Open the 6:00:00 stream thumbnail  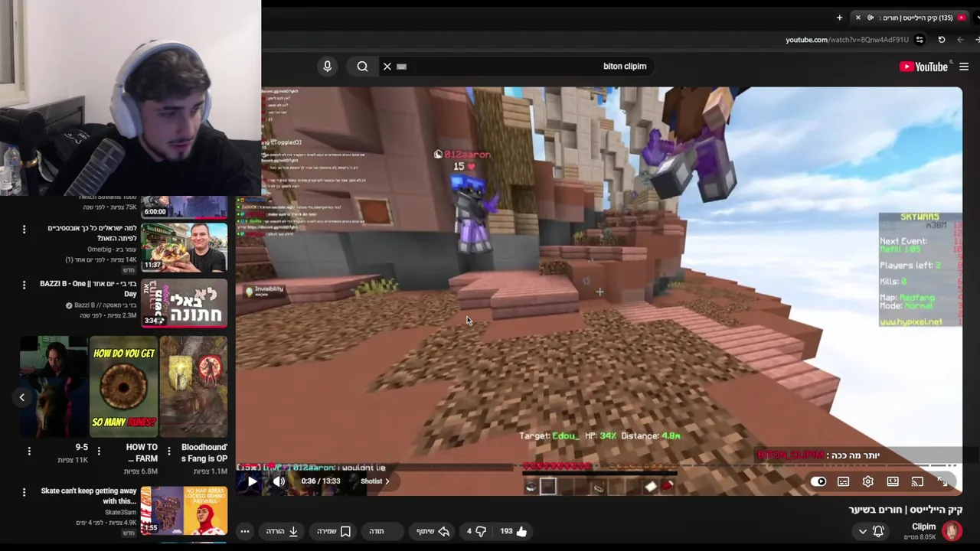tap(185, 207)
